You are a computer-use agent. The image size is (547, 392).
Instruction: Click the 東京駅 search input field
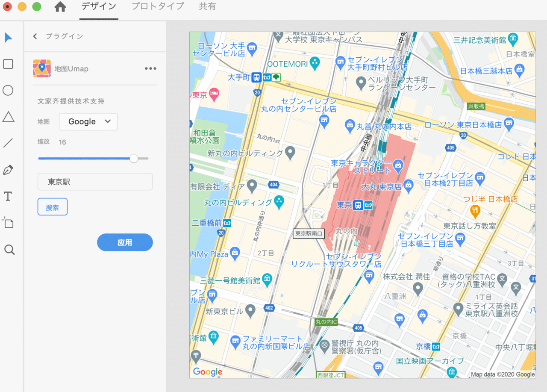(95, 182)
